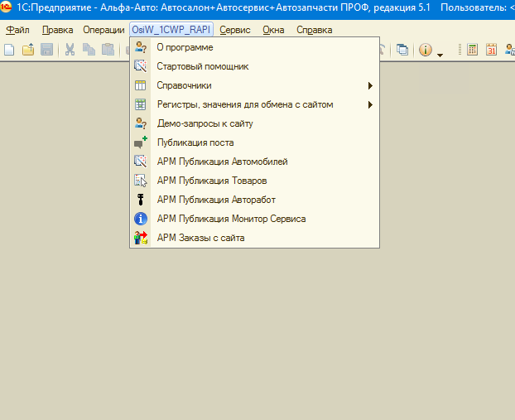Screen dimensions: 515x420
Task: Open the Операции menu
Action: (103, 30)
